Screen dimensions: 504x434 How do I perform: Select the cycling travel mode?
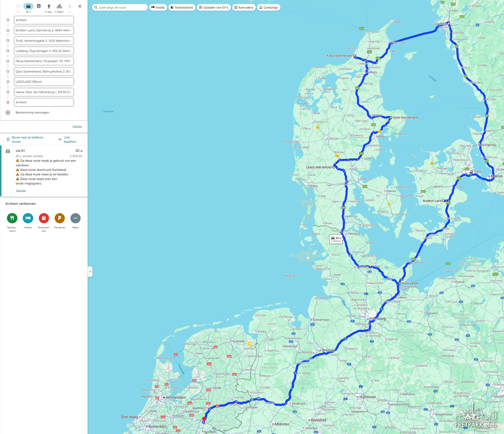pyautogui.click(x=59, y=6)
